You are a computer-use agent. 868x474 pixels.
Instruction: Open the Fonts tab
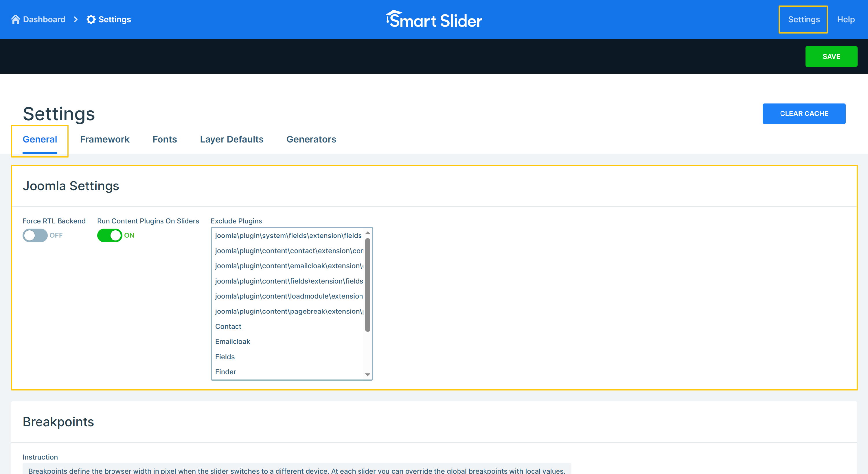coord(164,139)
